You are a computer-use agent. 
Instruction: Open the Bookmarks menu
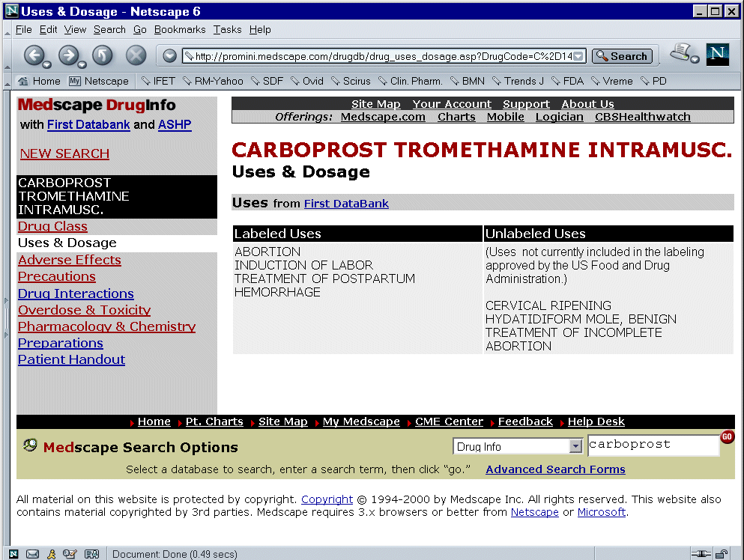click(x=180, y=29)
